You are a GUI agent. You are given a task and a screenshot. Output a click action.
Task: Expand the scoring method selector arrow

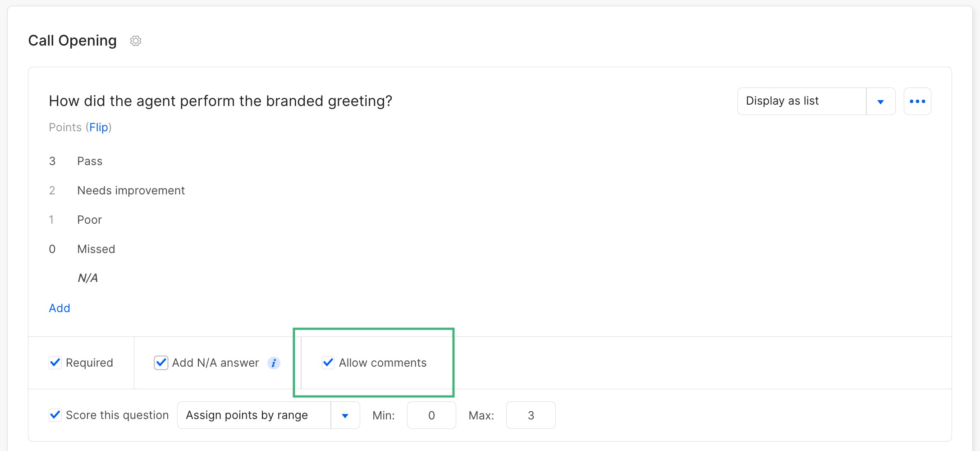point(345,415)
